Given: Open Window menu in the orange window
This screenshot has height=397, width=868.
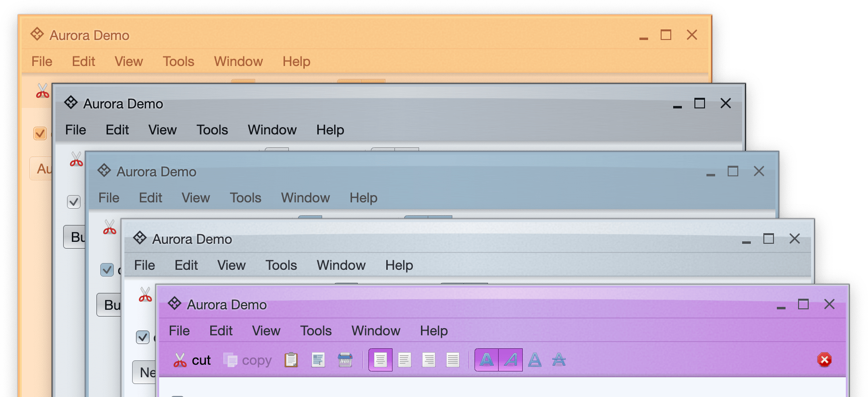Looking at the screenshot, I should click(239, 61).
